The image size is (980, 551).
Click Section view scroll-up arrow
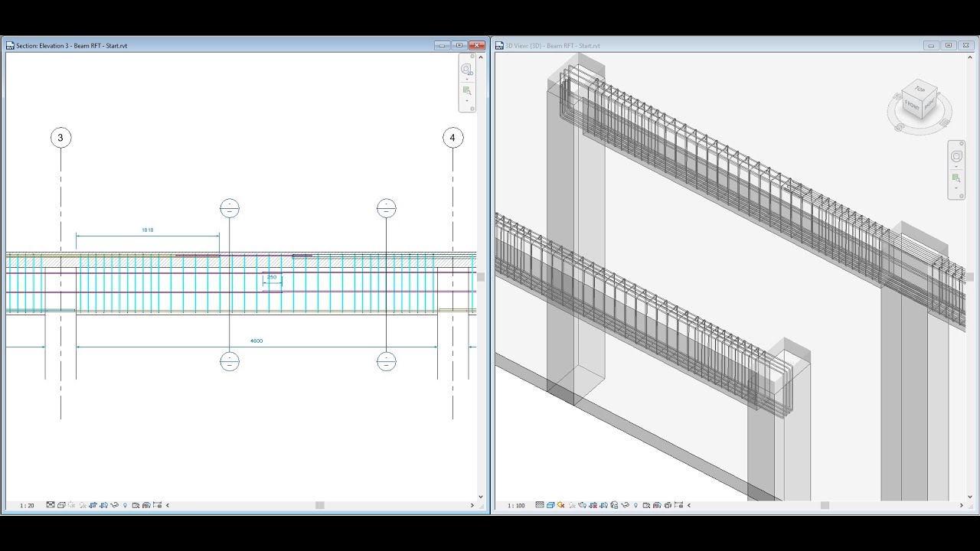pyautogui.click(x=481, y=56)
